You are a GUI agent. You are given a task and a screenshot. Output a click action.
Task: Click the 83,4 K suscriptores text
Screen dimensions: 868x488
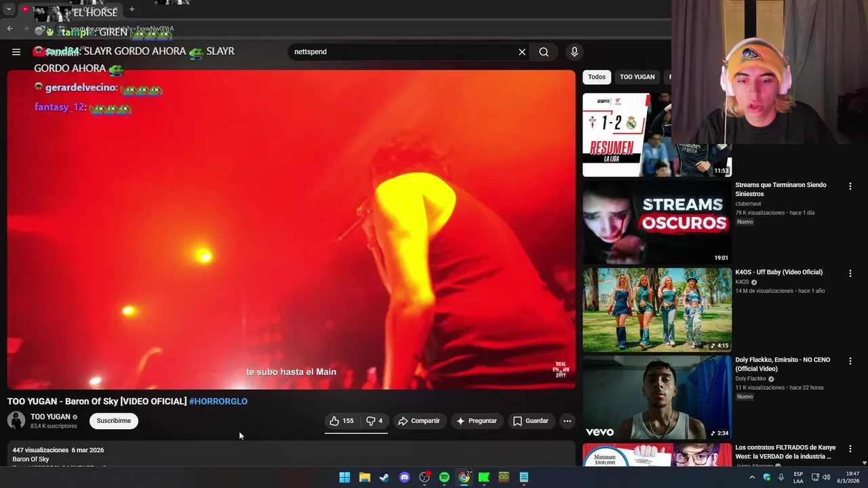click(54, 426)
